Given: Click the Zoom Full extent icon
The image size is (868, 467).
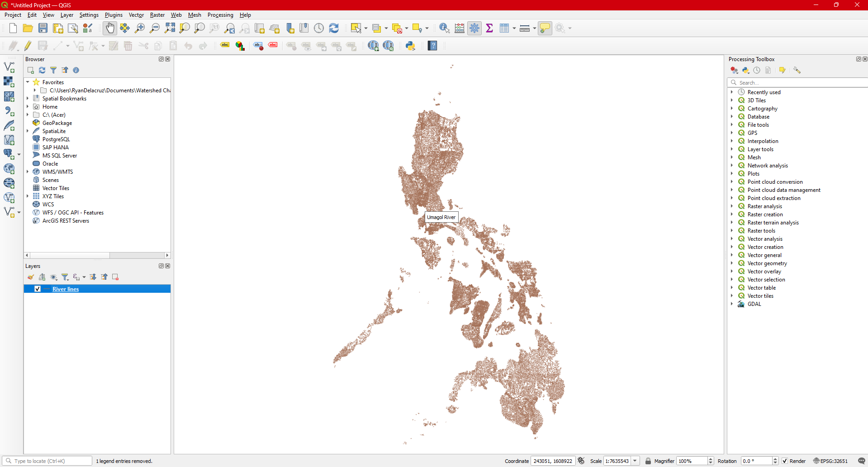Looking at the screenshot, I should point(170,28).
